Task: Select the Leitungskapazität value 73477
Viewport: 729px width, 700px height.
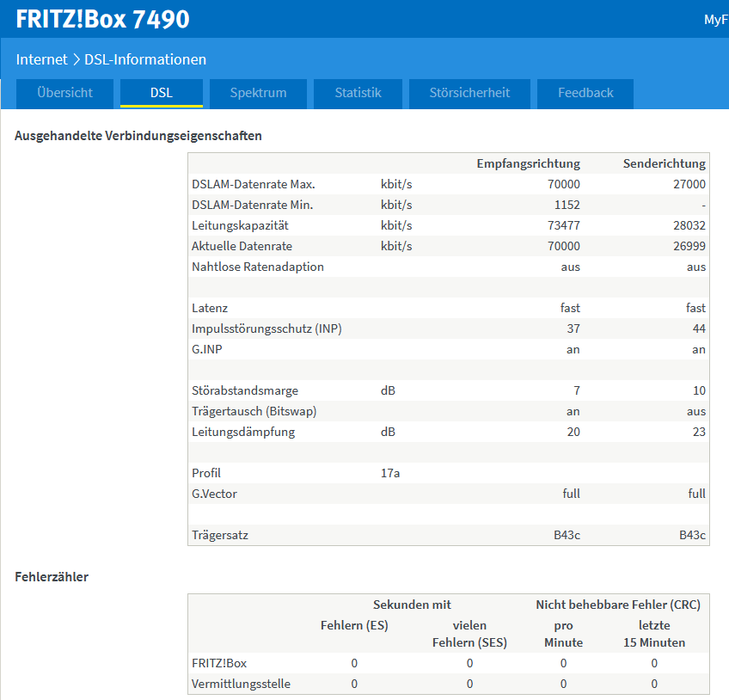Action: [x=563, y=225]
